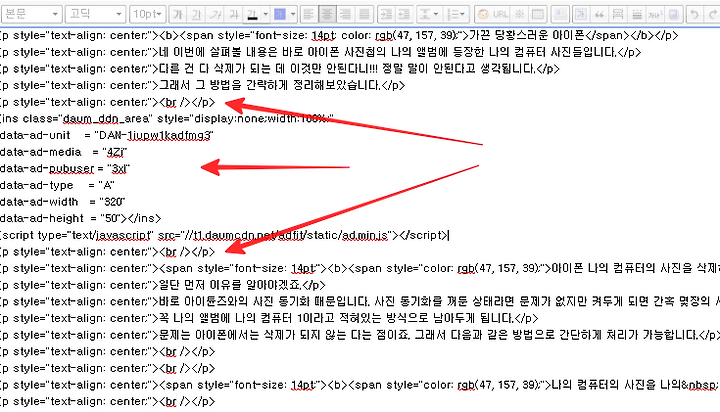Open the 10pt font size dropdown
The height and width of the screenshot is (412, 720).
(x=147, y=14)
